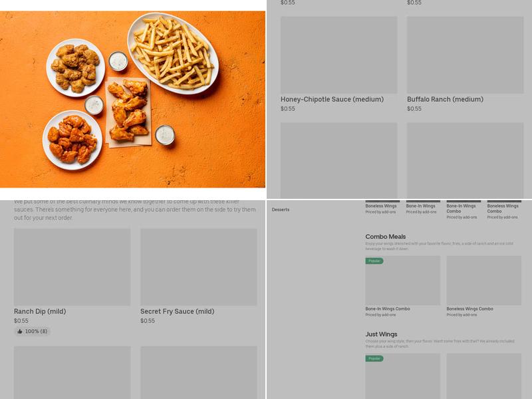Click image above Secret Fry Sauce (mild)
Image resolution: width=532 pixels, height=399 pixels.
point(199,267)
